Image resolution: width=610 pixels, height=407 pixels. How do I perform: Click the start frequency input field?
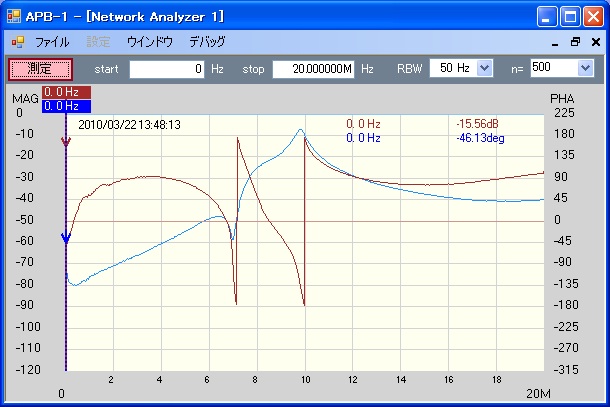(167, 68)
